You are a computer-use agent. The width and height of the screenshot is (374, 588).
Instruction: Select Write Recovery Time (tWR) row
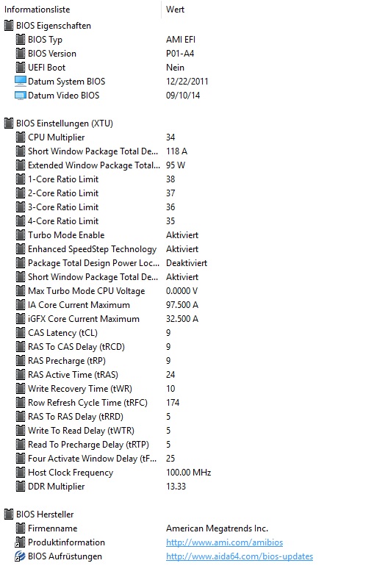pos(80,388)
